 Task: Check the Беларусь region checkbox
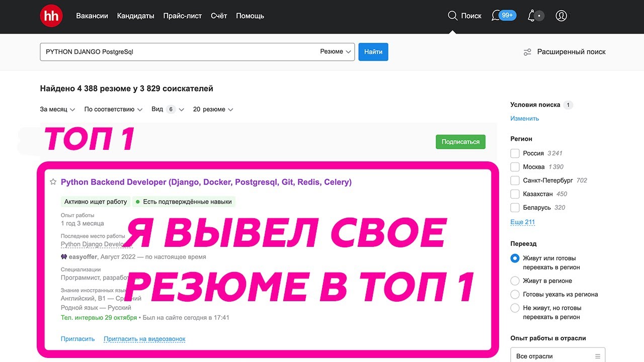(515, 208)
